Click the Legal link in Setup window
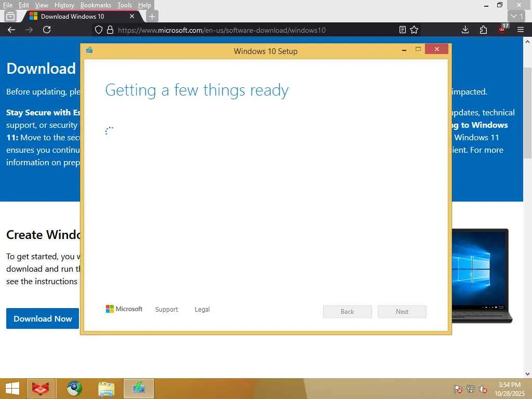The width and height of the screenshot is (532, 399). (202, 310)
